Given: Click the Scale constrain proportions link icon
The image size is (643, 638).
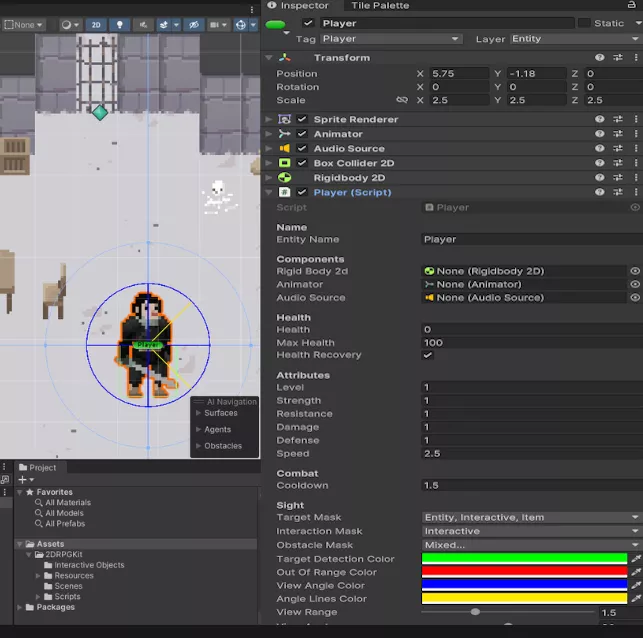Looking at the screenshot, I should pos(402,100).
